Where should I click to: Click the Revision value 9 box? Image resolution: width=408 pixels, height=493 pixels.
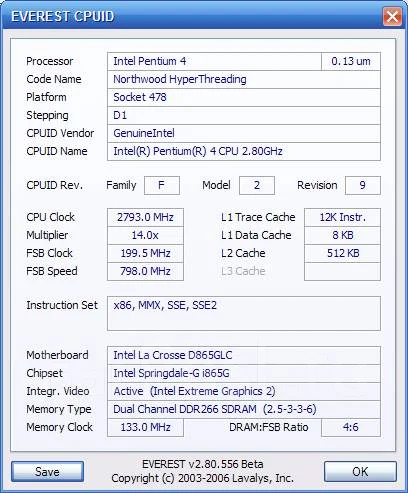pos(363,185)
